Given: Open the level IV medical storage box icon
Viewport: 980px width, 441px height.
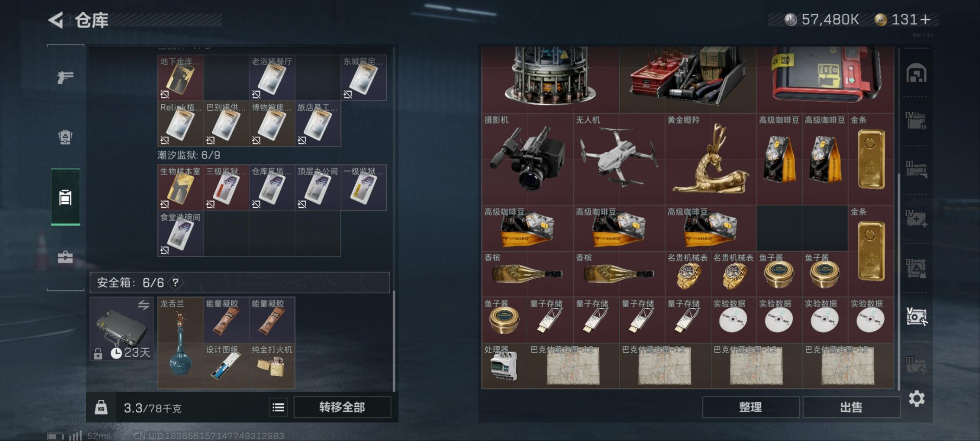Looking at the screenshot, I should point(917,218).
